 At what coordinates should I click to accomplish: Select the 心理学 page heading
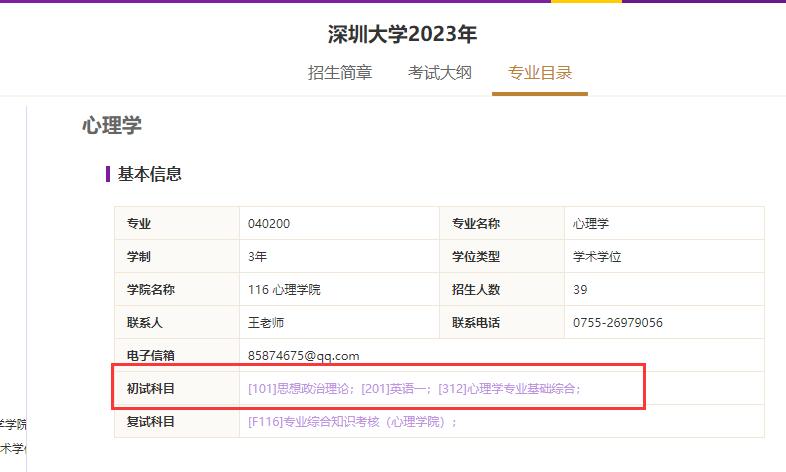point(112,125)
